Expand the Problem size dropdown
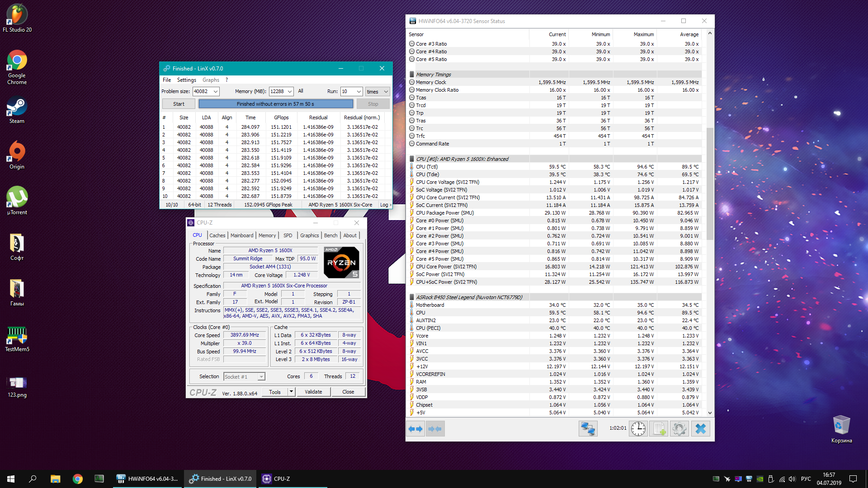 [216, 92]
